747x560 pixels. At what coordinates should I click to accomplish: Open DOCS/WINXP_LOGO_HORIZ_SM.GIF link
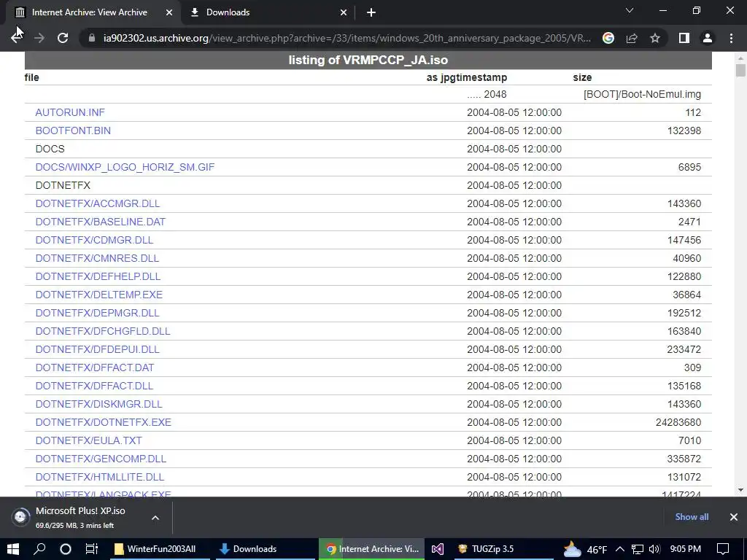[x=125, y=167]
